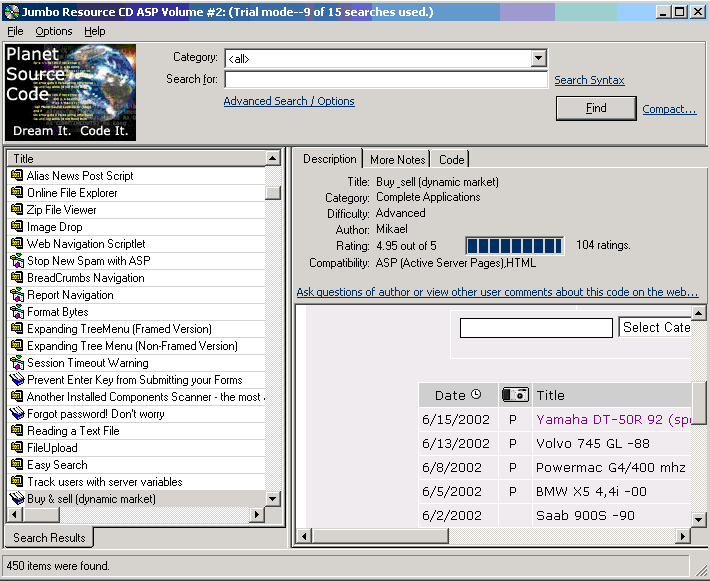Click the camera icon in table header
The height and width of the screenshot is (581, 710).
(x=515, y=395)
